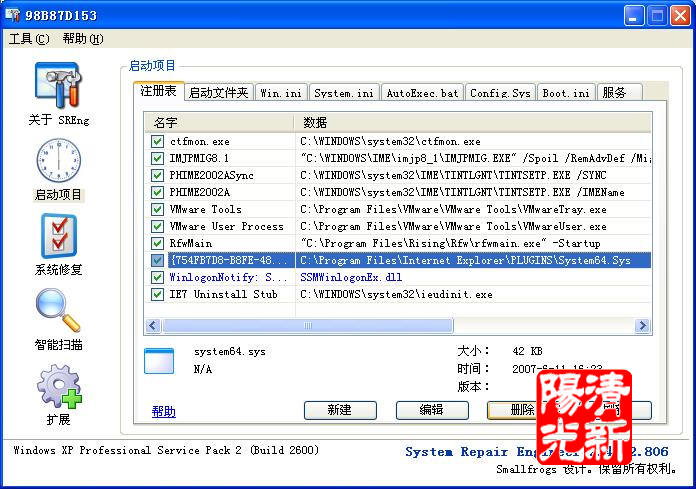Click the horizontal scrollbar right arrow

642,326
